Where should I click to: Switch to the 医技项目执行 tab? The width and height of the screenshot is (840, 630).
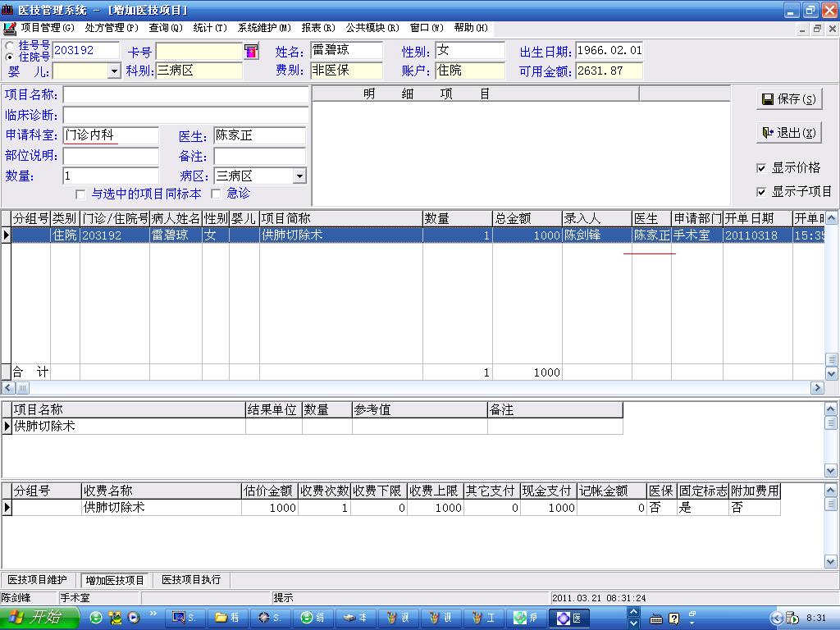coord(191,580)
